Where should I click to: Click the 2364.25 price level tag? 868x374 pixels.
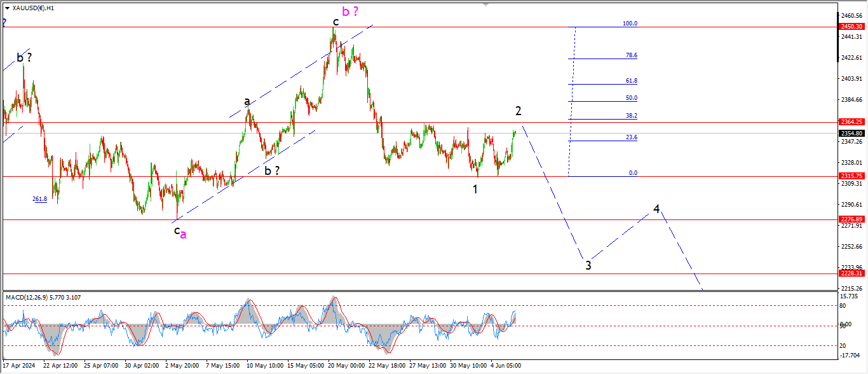pyautogui.click(x=851, y=121)
